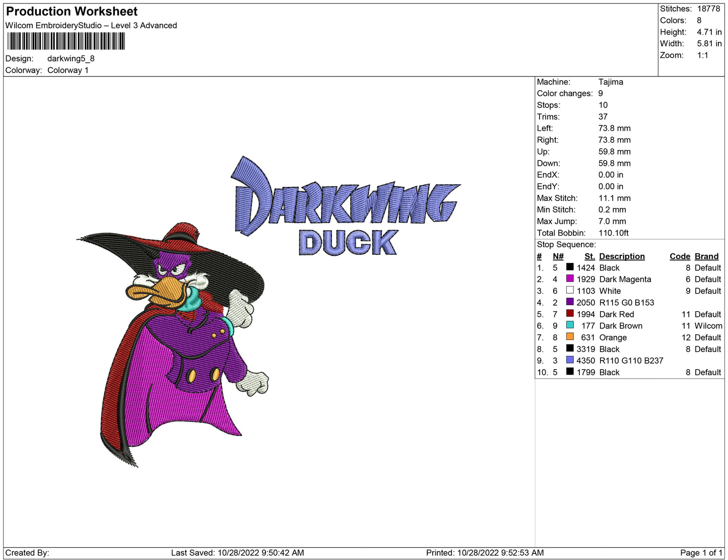Click the Height value '4.71 in'
The height and width of the screenshot is (560, 728).
pyautogui.click(x=709, y=32)
